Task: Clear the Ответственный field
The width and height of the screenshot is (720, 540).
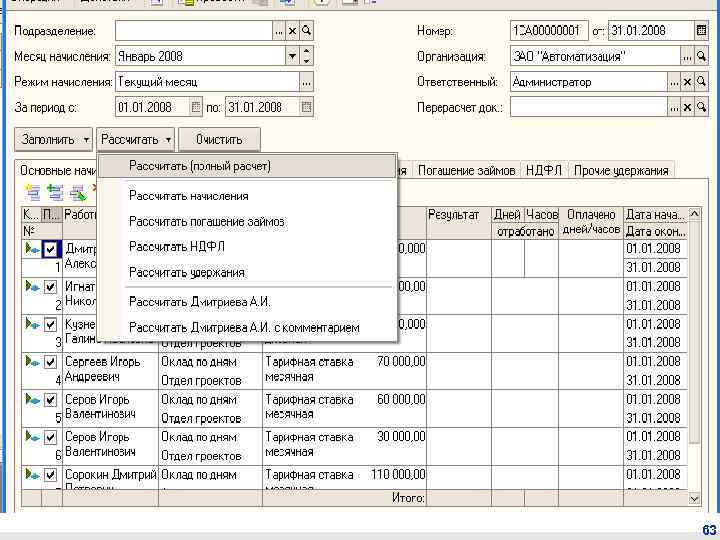Action: pyautogui.click(x=687, y=82)
